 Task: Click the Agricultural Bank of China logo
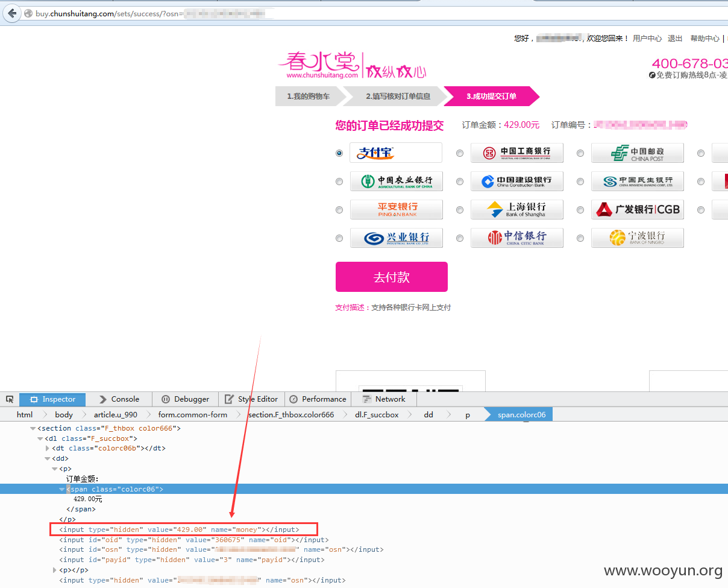(x=396, y=181)
